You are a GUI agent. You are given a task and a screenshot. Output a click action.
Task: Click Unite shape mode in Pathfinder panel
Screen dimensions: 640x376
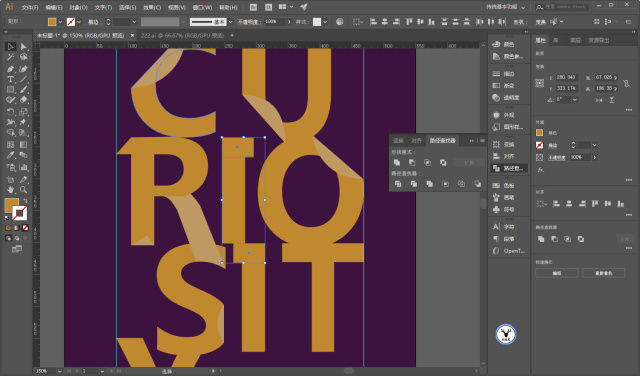(x=397, y=162)
